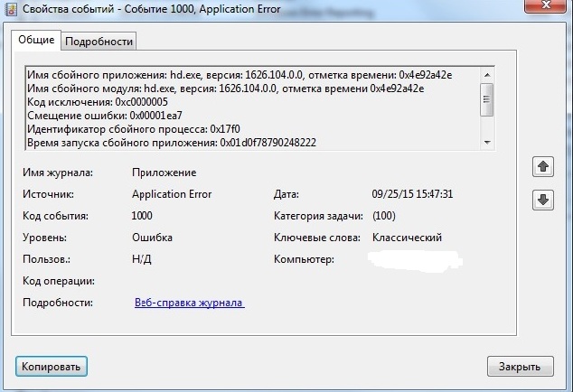
Task: Click the scrollbar up arrow in description box
Action: coord(486,75)
